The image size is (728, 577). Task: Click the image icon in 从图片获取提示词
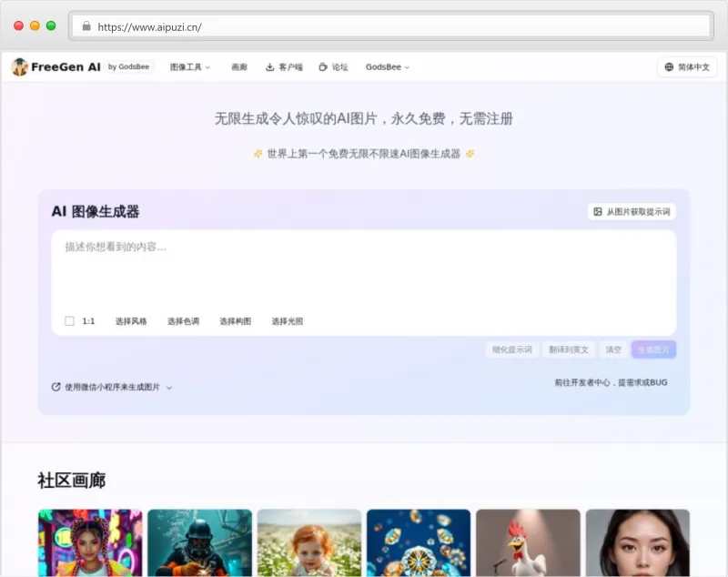[x=598, y=212]
